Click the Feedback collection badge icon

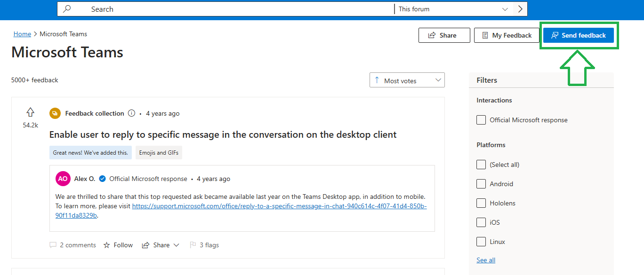(x=55, y=113)
